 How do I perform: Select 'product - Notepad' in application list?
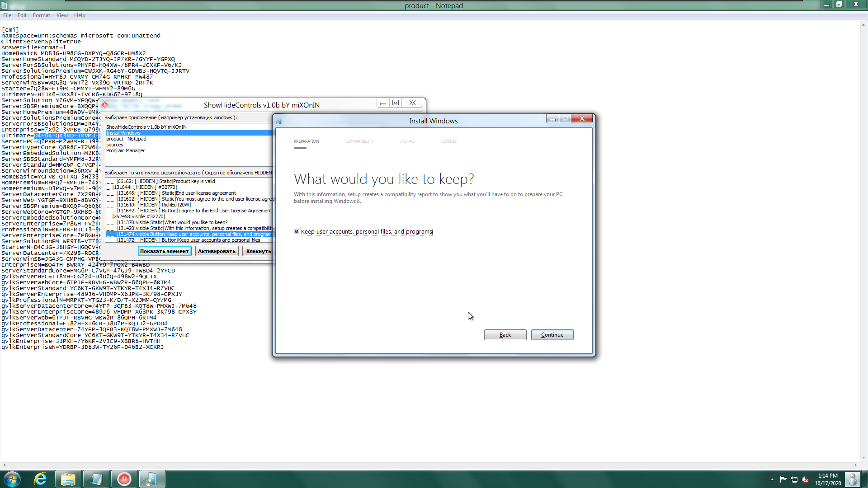pyautogui.click(x=189, y=139)
